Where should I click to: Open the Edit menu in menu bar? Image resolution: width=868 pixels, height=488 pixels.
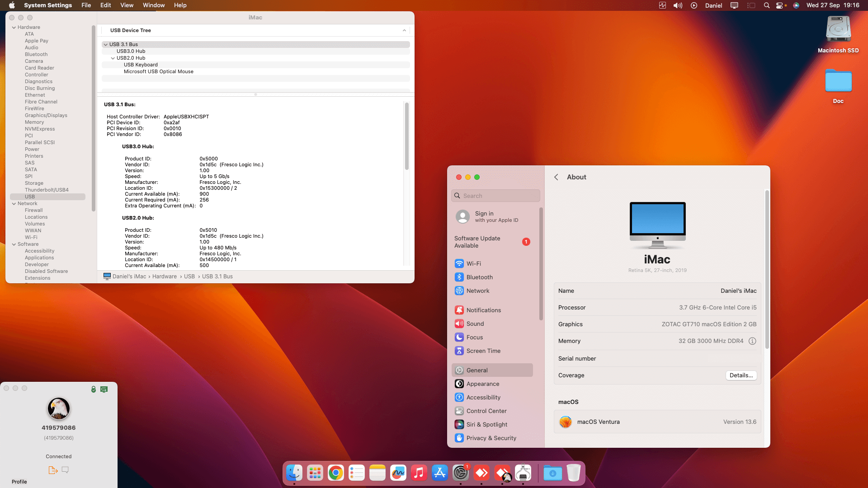click(x=105, y=5)
